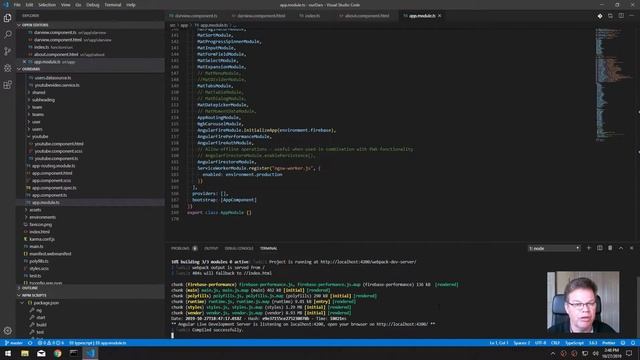Open the Manage gear in the activity bar
The height and width of the screenshot is (360, 640).
point(8,331)
